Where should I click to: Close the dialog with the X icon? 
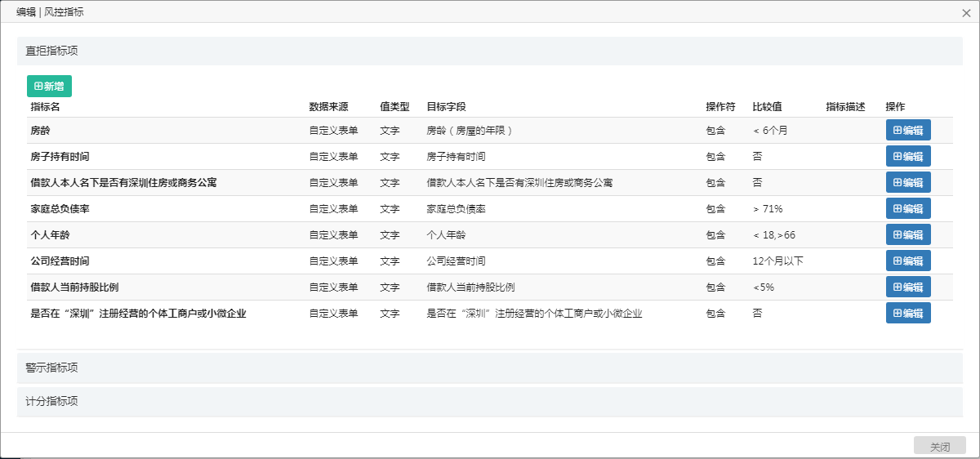click(x=966, y=13)
